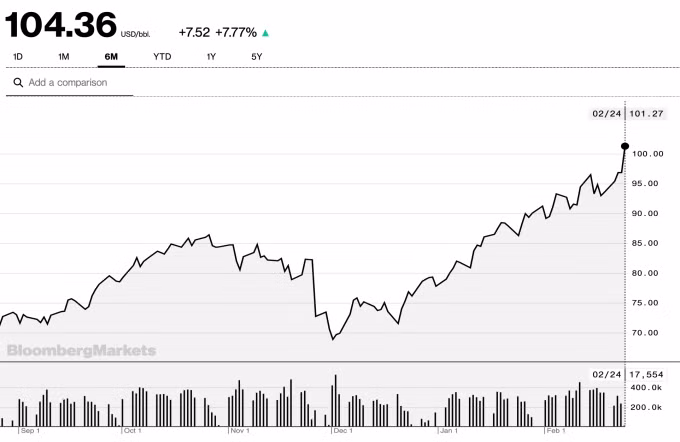
Task: Choose the 6M range tab
Action: coord(110,57)
